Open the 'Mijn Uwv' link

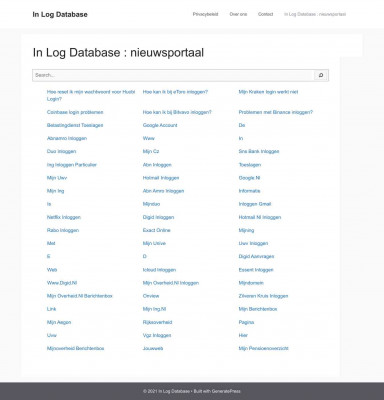tap(57, 178)
